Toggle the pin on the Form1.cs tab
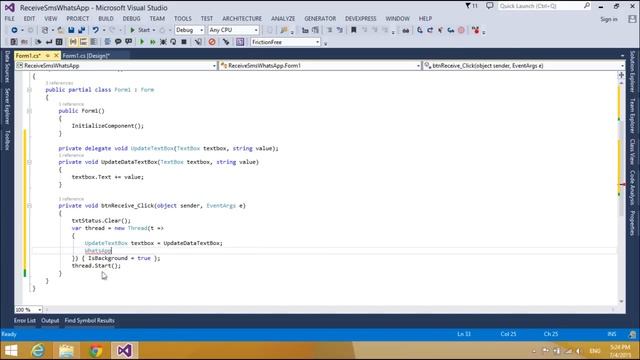Viewport: 640px width, 360px height. [x=48, y=56]
